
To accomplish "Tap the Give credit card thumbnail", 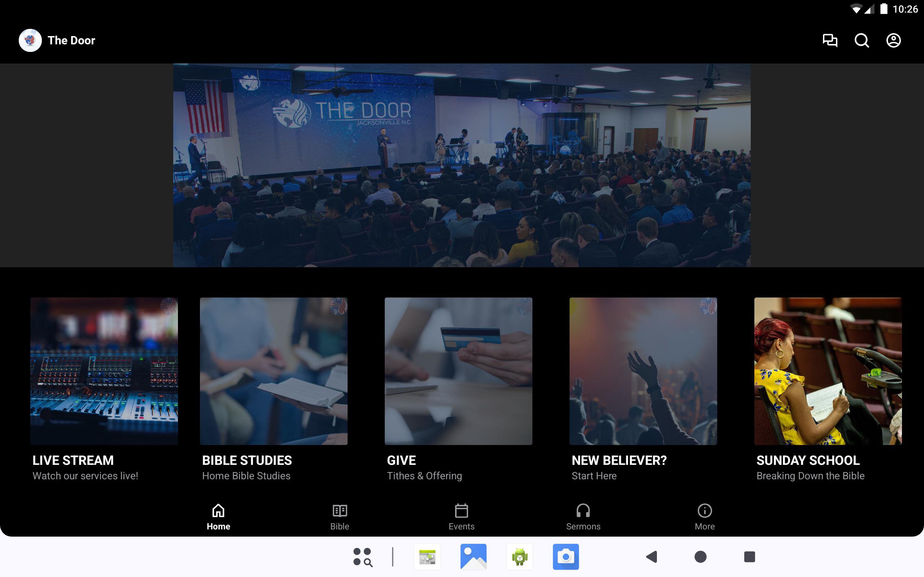I will pyautogui.click(x=458, y=371).
